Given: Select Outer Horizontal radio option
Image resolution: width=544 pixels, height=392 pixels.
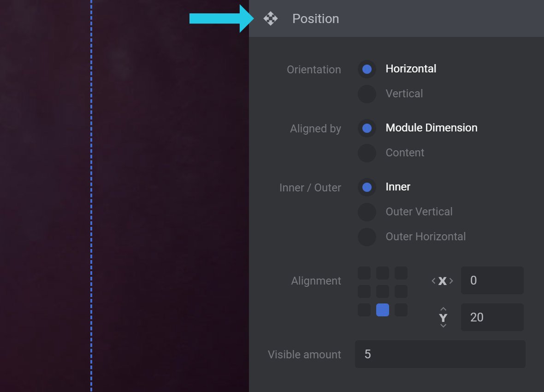Looking at the screenshot, I should pyautogui.click(x=367, y=237).
